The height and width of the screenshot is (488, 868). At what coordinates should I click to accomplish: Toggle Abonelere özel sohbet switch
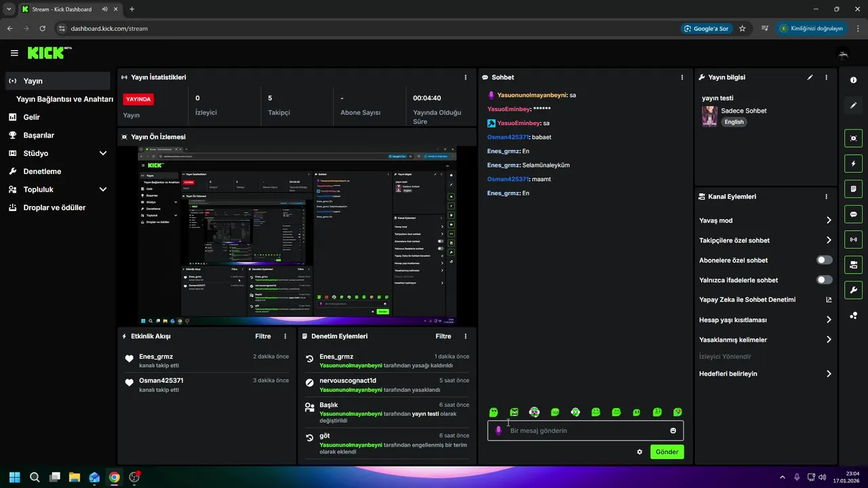[x=824, y=260]
